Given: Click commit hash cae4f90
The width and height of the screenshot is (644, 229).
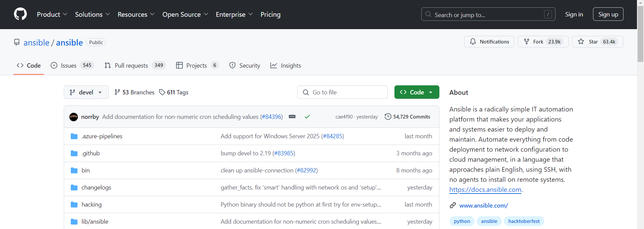Looking at the screenshot, I should click(344, 117).
